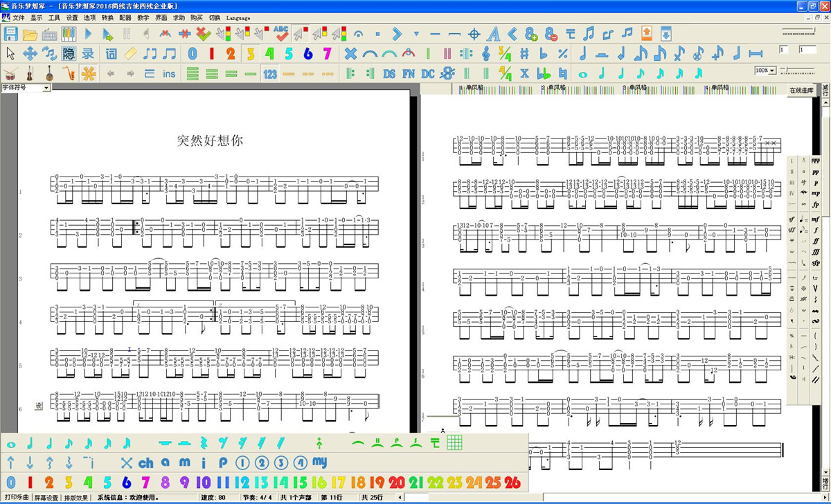Open the 文件 menu
831x504 pixels.
pos(18,17)
